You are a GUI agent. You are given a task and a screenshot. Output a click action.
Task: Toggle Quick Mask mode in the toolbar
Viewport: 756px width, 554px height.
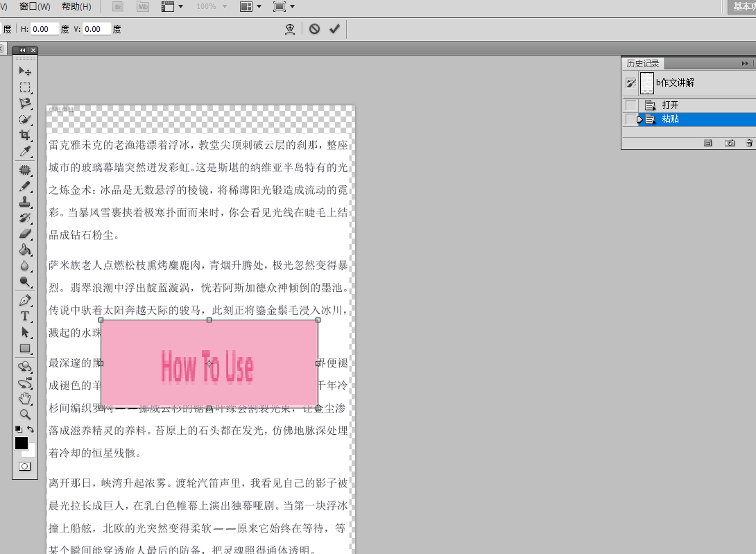click(x=25, y=466)
